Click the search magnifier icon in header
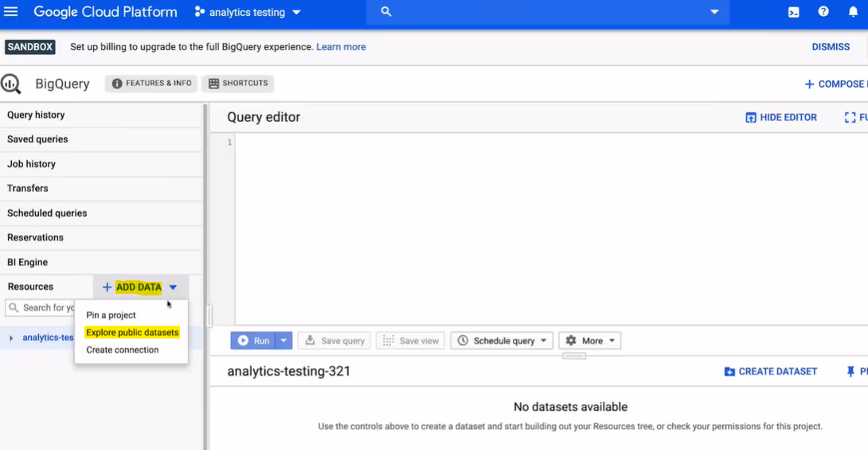 pyautogui.click(x=386, y=12)
